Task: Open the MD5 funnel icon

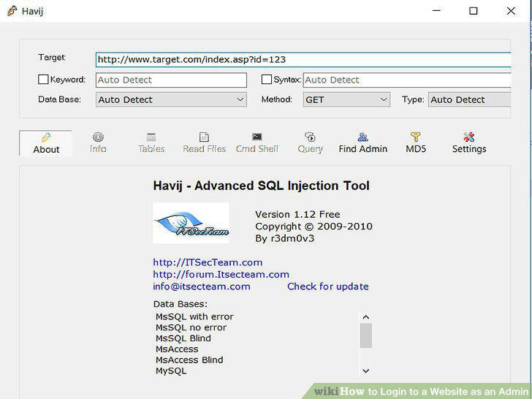Action: [x=416, y=137]
